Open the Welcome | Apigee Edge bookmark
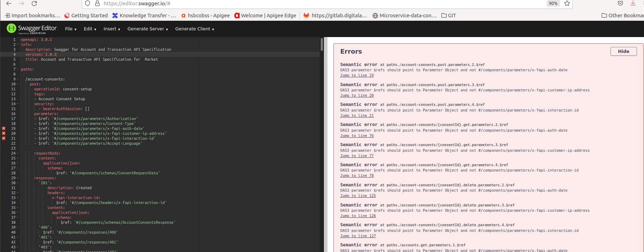 [x=265, y=16]
